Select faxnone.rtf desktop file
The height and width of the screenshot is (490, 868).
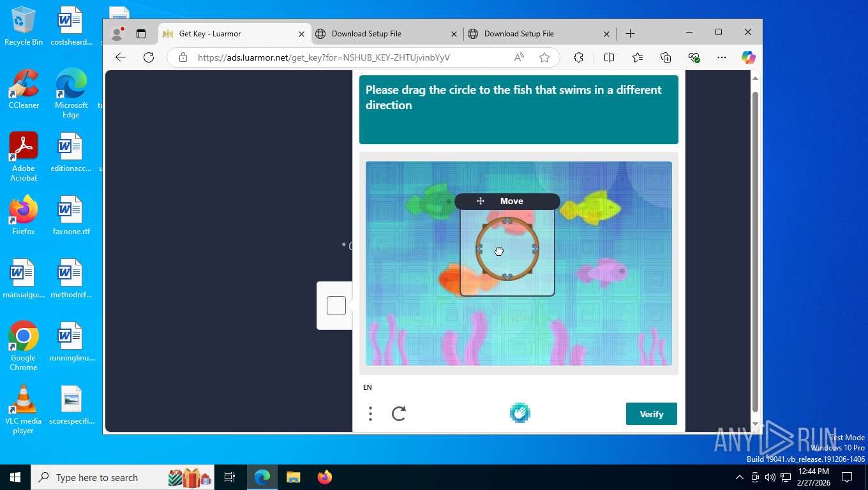pyautogui.click(x=71, y=215)
